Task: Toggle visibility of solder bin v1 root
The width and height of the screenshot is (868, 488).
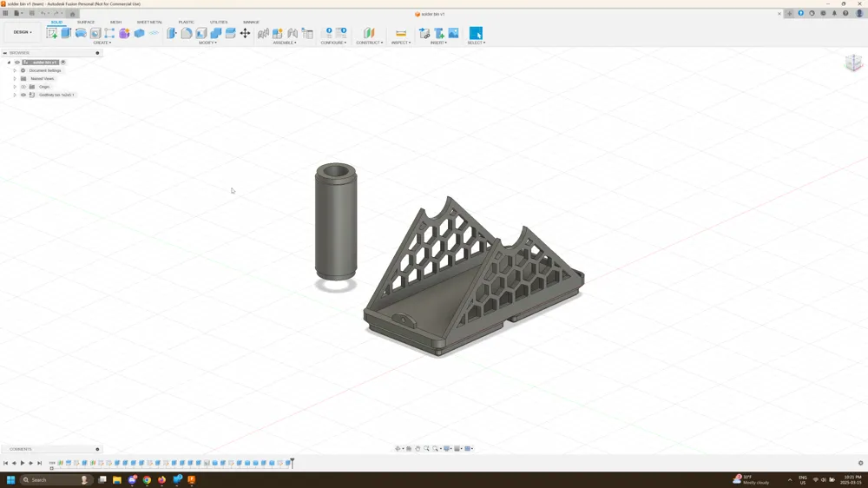Action: point(17,63)
